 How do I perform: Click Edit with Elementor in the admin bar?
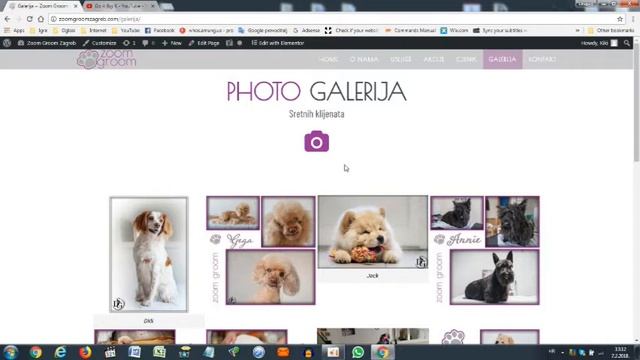(278, 43)
